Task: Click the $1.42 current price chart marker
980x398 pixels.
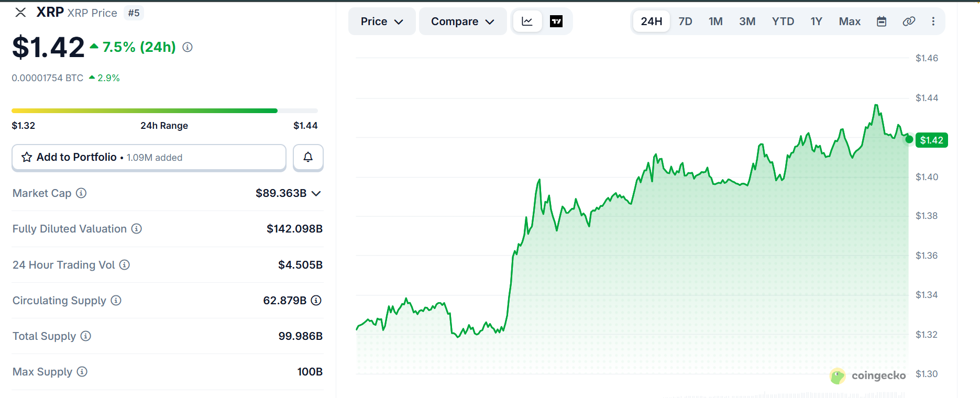Action: pos(931,140)
